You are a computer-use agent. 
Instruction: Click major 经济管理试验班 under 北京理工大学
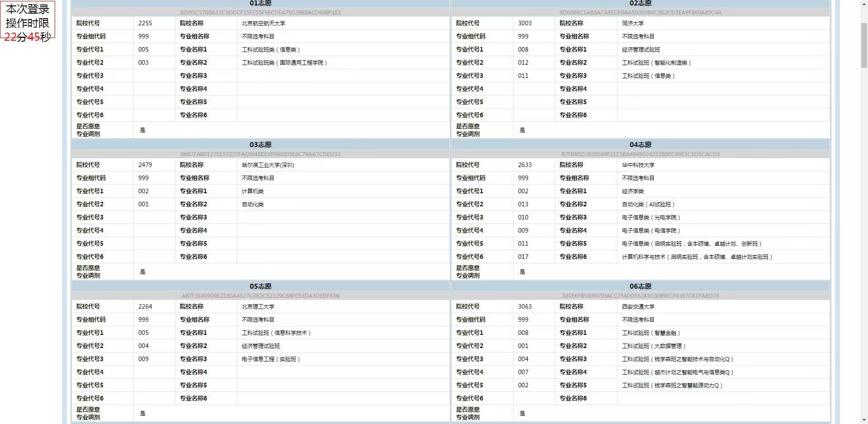click(261, 346)
